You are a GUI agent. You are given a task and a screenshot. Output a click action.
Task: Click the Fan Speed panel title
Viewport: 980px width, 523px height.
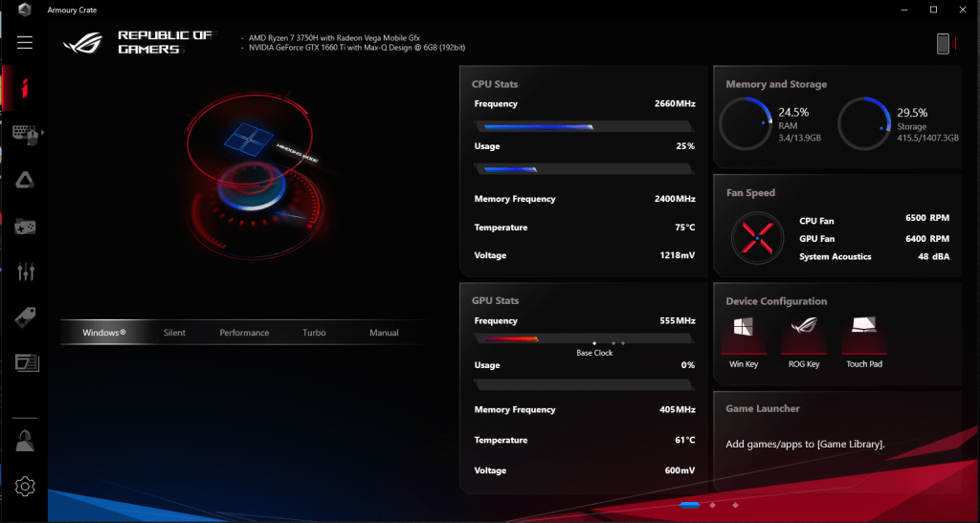pyautogui.click(x=750, y=193)
